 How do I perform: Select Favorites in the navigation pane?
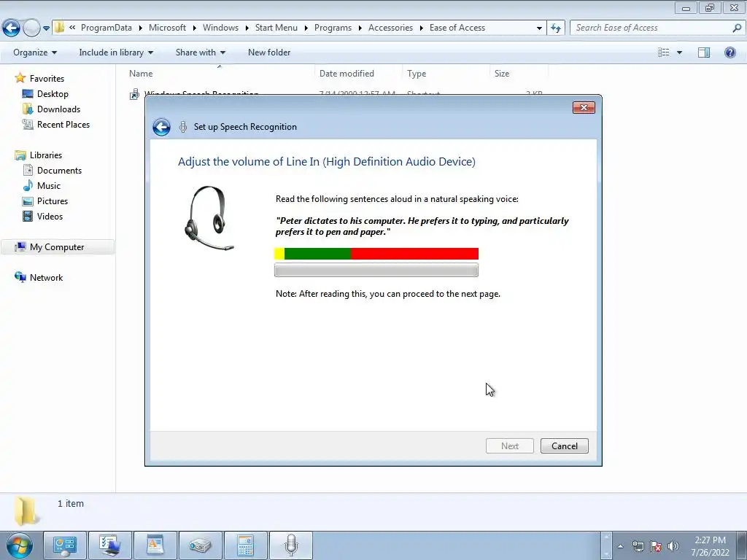pyautogui.click(x=47, y=79)
